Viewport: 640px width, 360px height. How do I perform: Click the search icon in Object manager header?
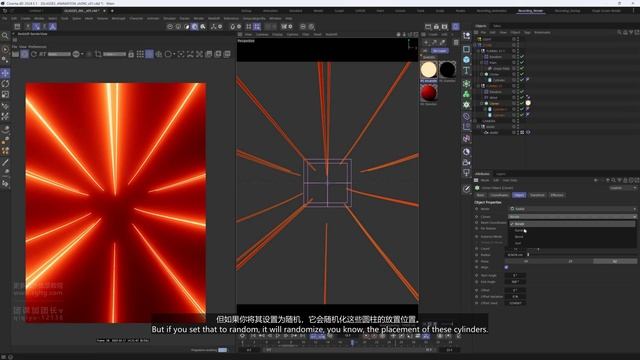click(619, 32)
